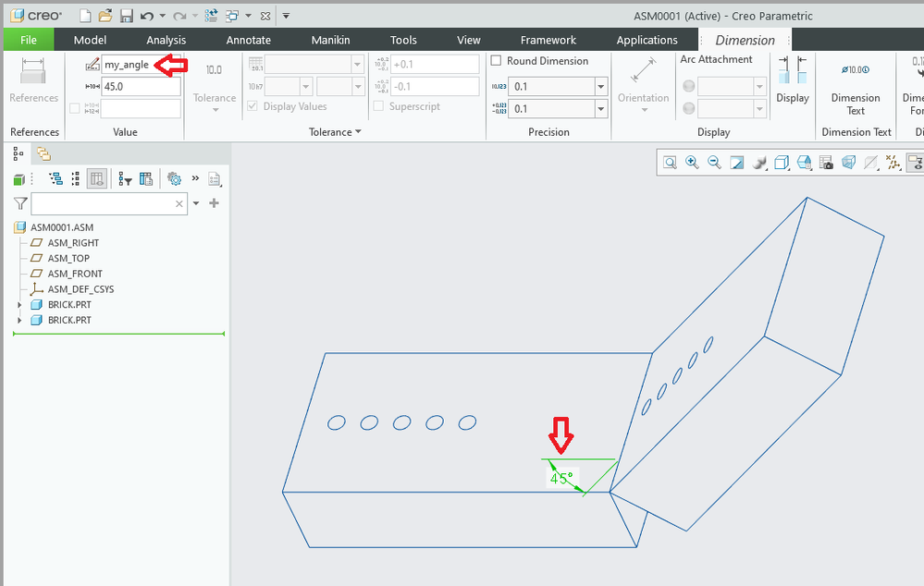Click the Zoom In magnifier icon
Screen dimensions: 924x586
tap(692, 163)
